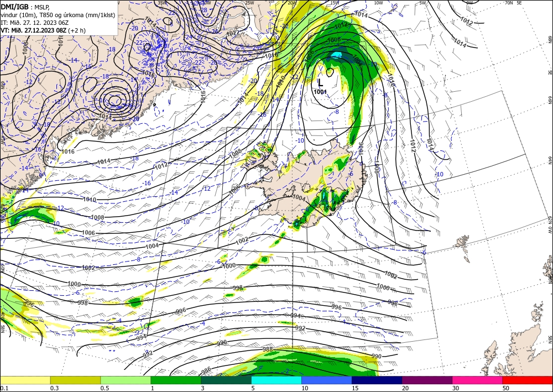This screenshot has height=392, width=553.
Task: Click the '986' isobar label
Action: point(206,370)
